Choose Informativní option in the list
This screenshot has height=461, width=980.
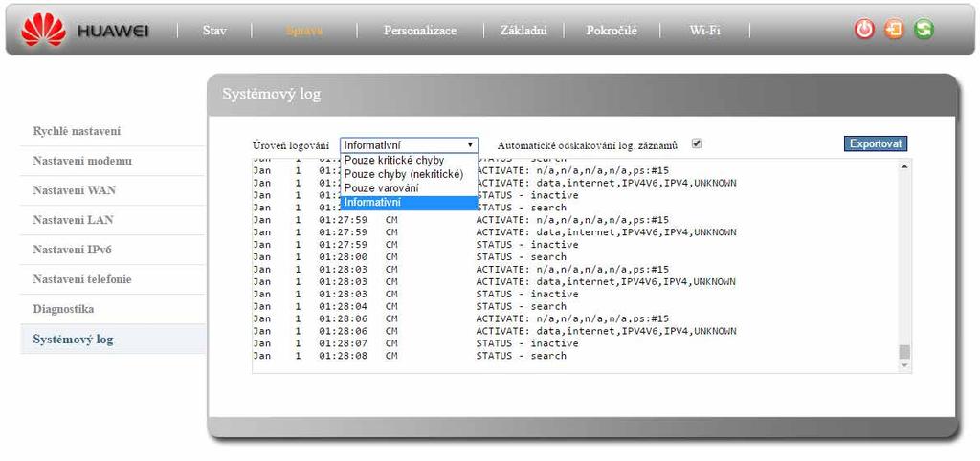410,203
